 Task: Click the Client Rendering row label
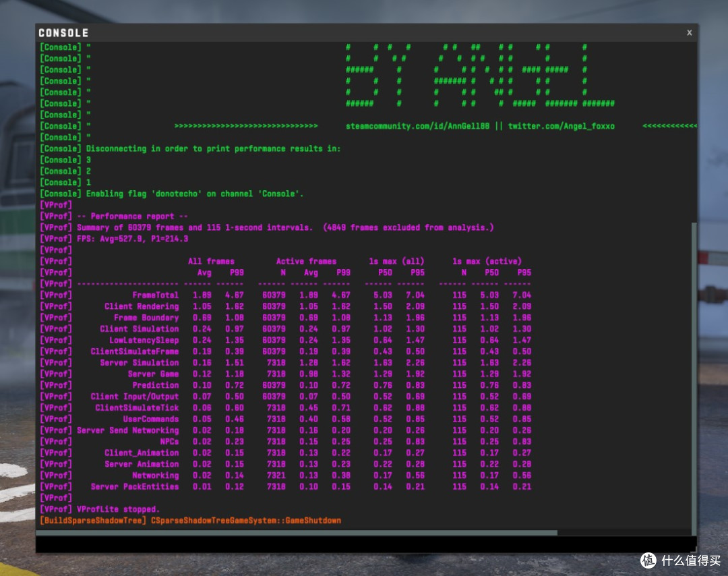(142, 306)
